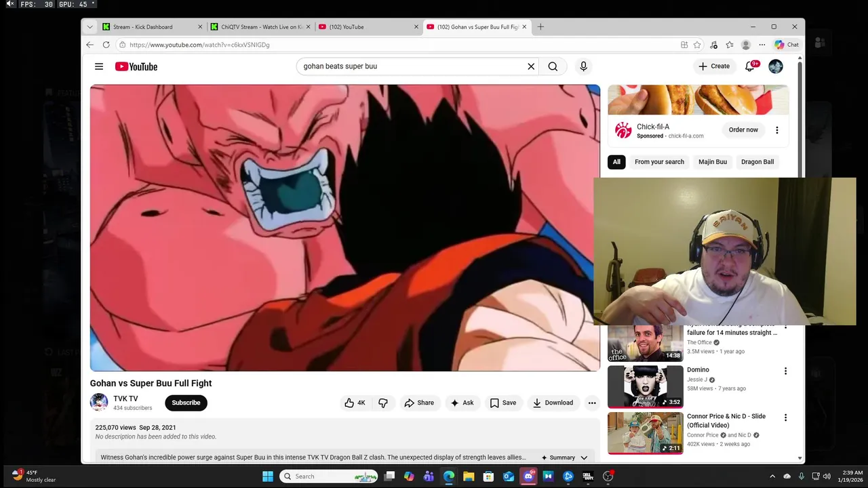Viewport: 868px width, 488px height.
Task: Click the browser address bar URL
Action: point(199,45)
